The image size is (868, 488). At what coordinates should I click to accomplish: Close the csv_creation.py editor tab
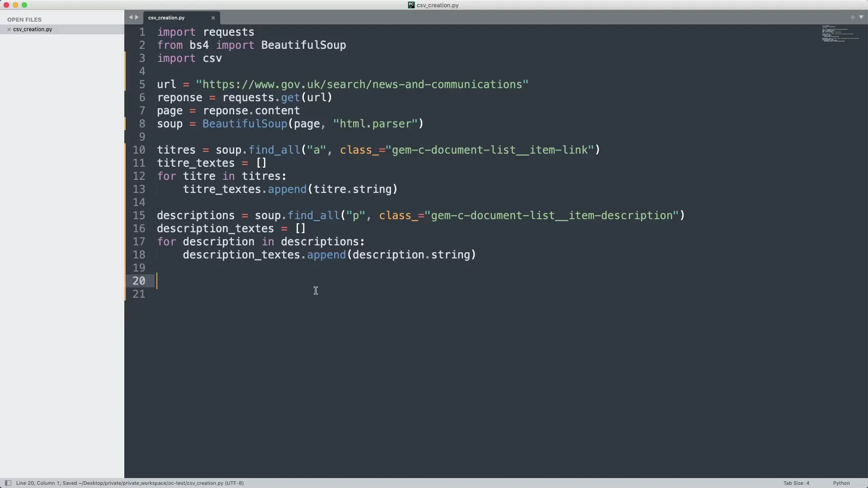pos(213,18)
